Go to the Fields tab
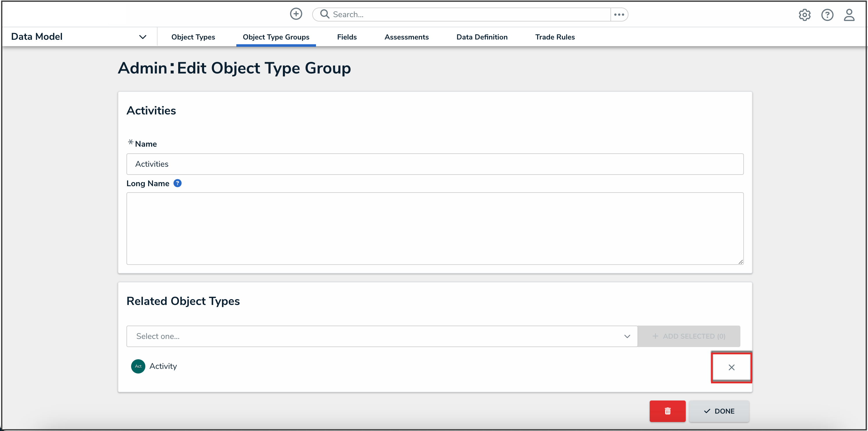The height and width of the screenshot is (431, 868). coord(347,37)
